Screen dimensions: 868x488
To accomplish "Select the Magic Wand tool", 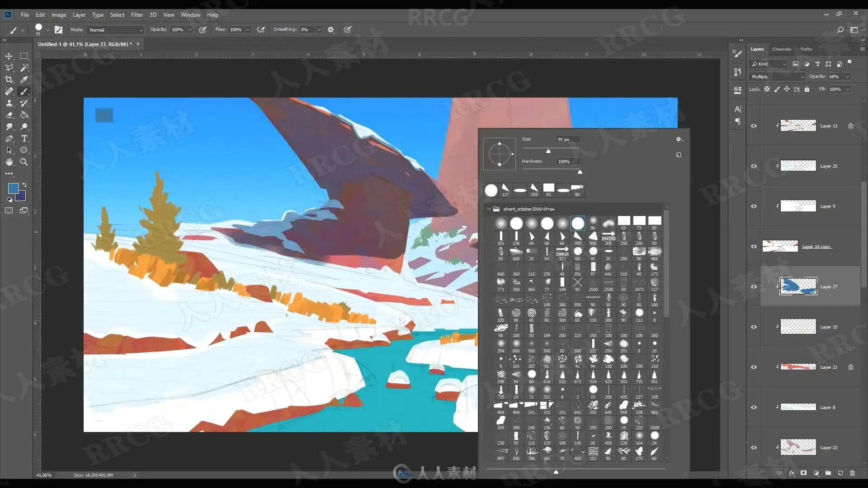I will [24, 68].
